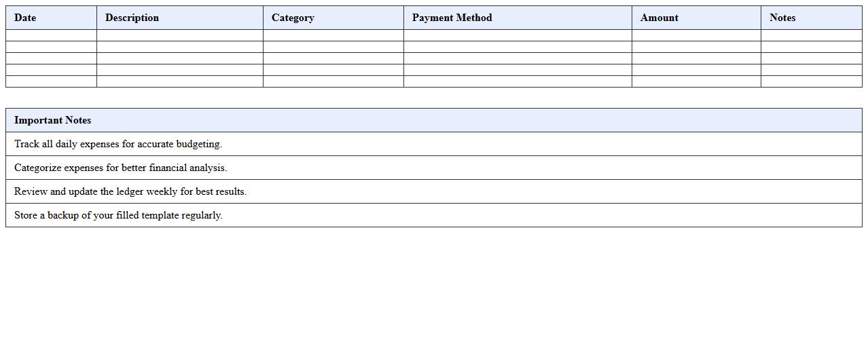The height and width of the screenshot is (340, 868).
Task: Click the first empty Notes column cell
Action: pyautogui.click(x=811, y=35)
